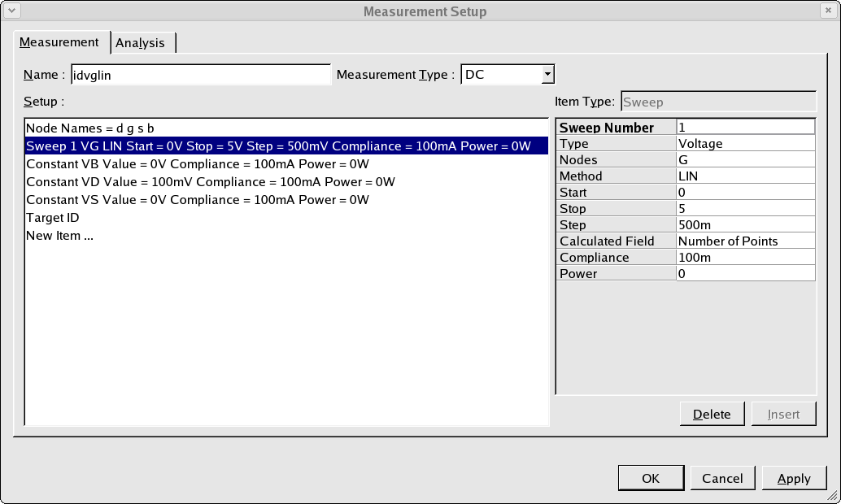Click the Delete button
This screenshot has width=841, height=504.
tap(712, 414)
